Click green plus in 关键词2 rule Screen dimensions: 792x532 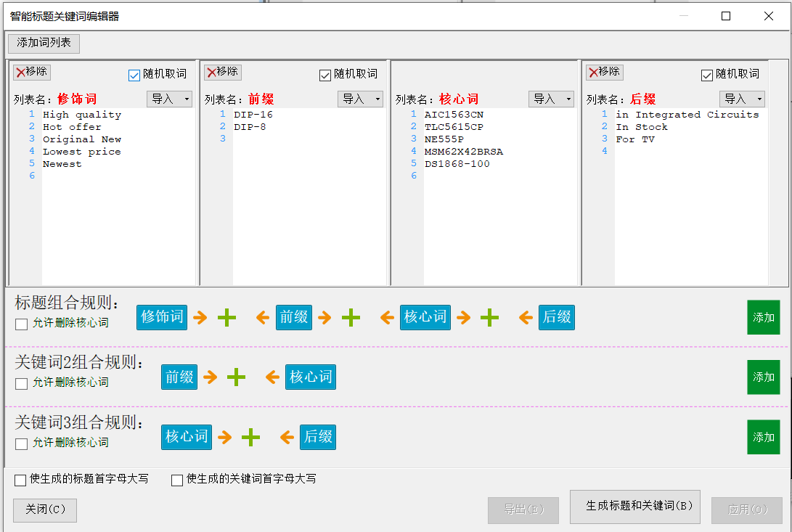click(x=236, y=377)
